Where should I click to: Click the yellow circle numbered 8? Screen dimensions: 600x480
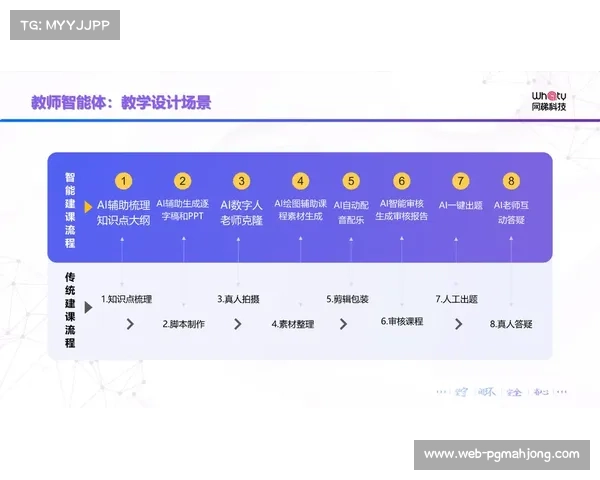511,181
